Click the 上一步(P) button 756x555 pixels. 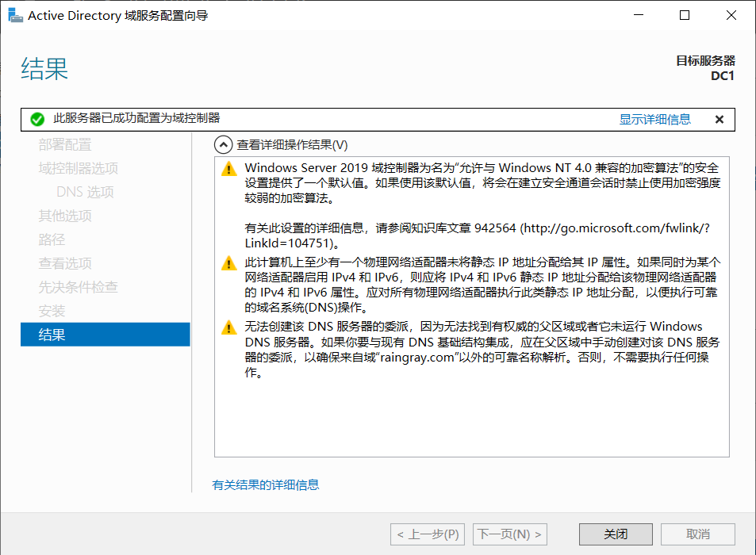tap(427, 534)
